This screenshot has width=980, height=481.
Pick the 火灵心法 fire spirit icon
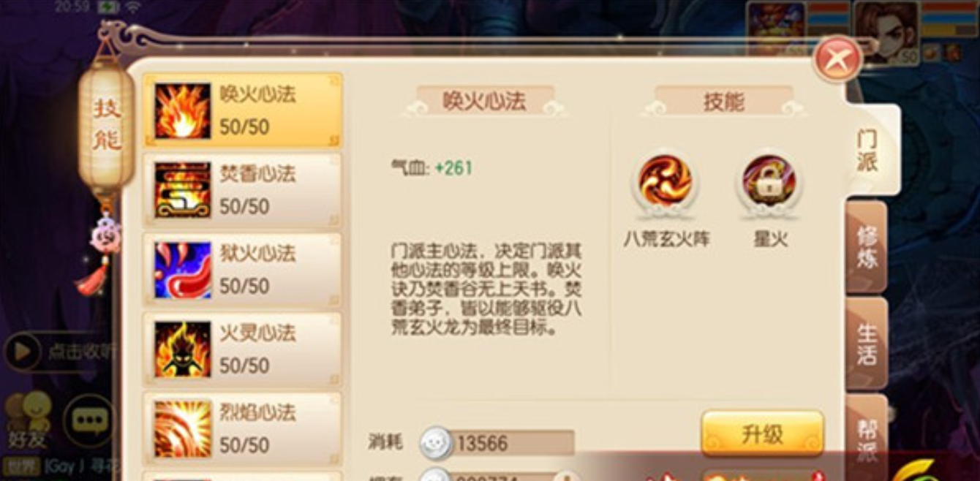pyautogui.click(x=183, y=349)
